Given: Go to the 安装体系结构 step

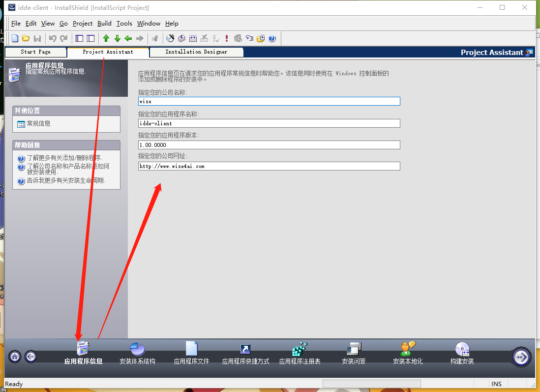Looking at the screenshot, I should coord(137,353).
